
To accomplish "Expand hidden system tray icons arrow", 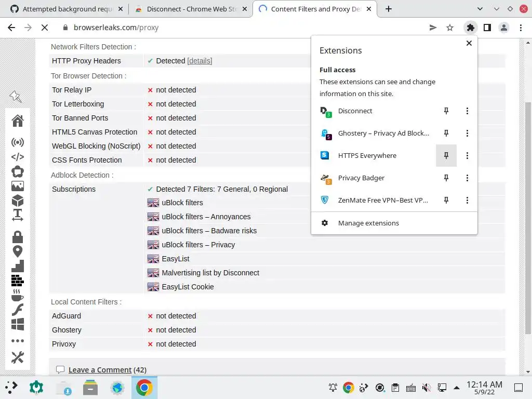I will coord(457,388).
